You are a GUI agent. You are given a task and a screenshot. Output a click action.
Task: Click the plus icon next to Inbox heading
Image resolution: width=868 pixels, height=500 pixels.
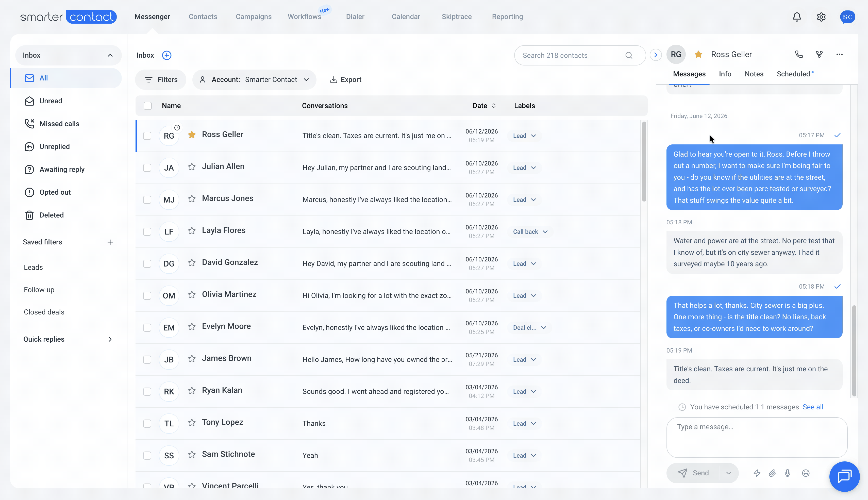coord(166,55)
